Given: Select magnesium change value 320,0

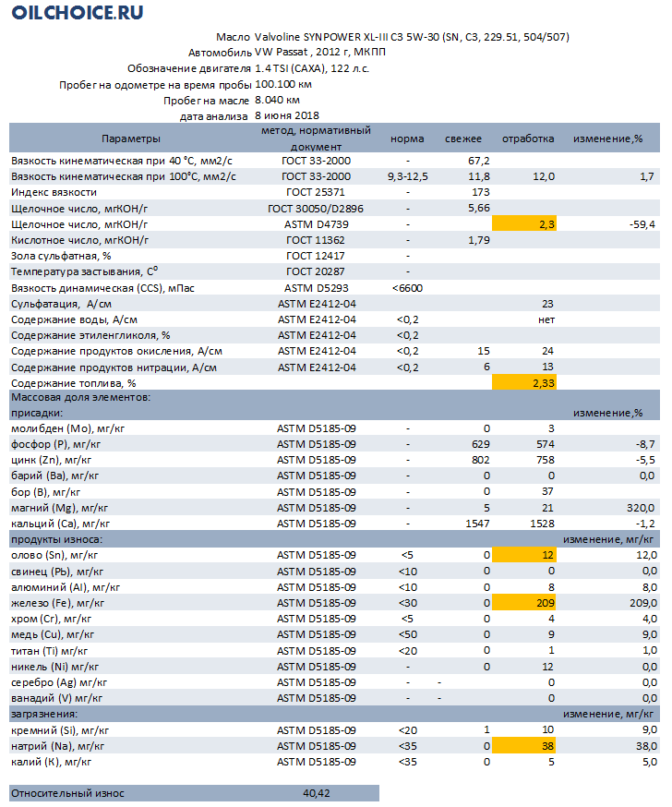Looking at the screenshot, I should [640, 508].
